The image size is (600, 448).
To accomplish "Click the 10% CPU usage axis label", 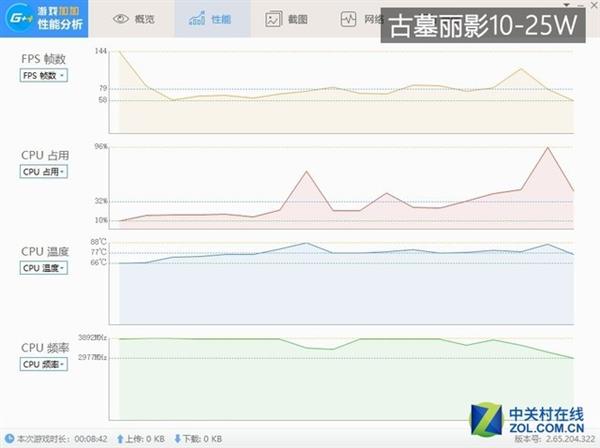I will (101, 220).
